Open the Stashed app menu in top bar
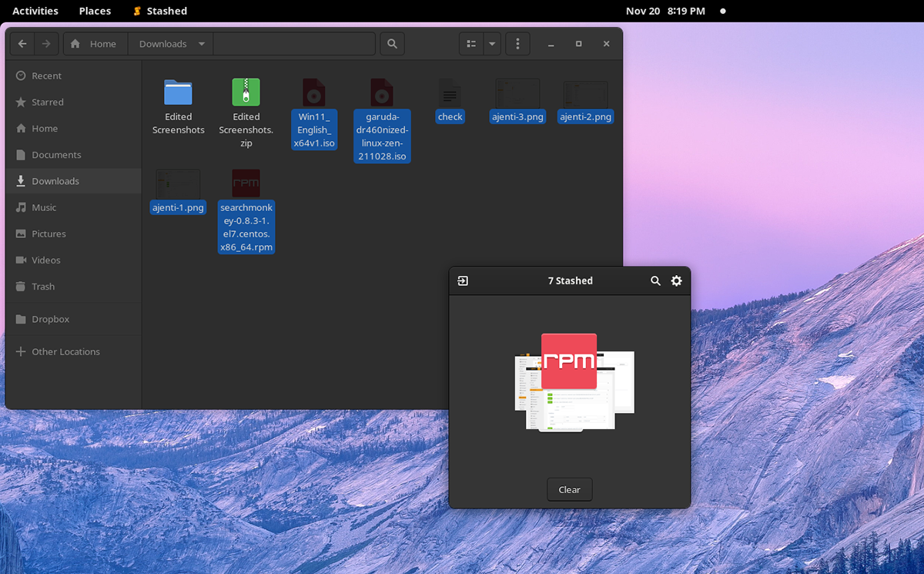Screen dimensions: 924x574 [x=160, y=11]
